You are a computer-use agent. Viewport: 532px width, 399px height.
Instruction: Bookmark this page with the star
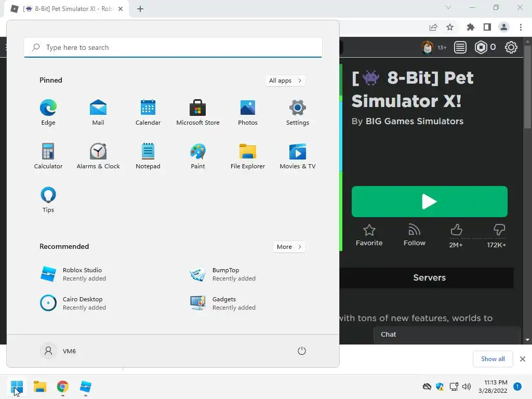pos(450,27)
